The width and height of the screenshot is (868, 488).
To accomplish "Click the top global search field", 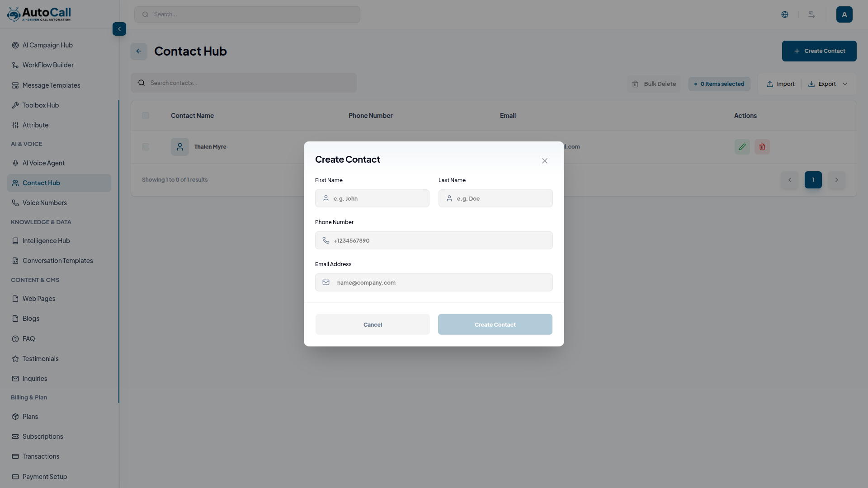I will tap(247, 14).
